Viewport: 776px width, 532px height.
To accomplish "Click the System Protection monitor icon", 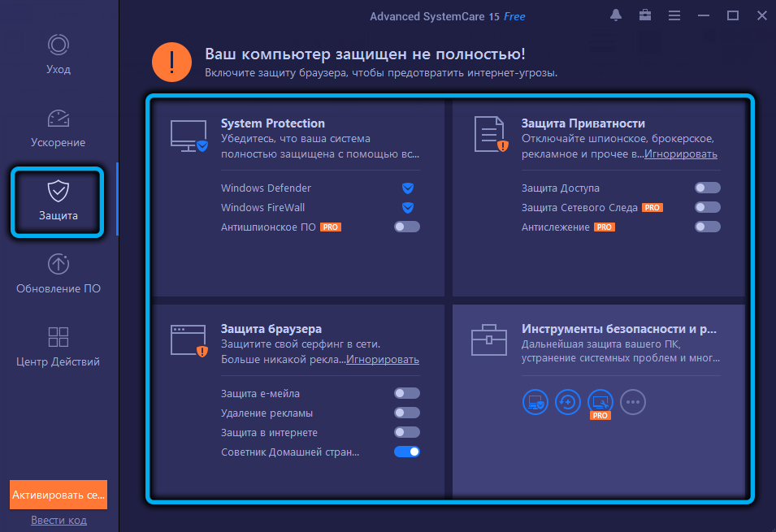I will click(x=189, y=136).
